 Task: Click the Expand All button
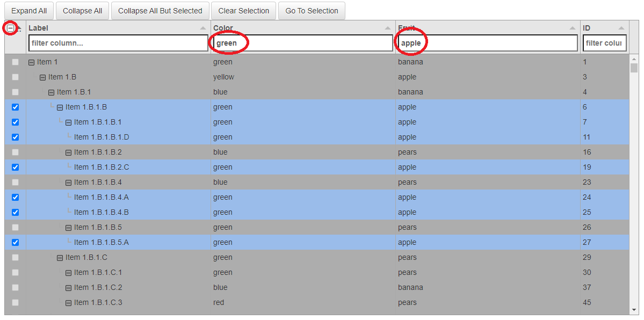point(29,11)
